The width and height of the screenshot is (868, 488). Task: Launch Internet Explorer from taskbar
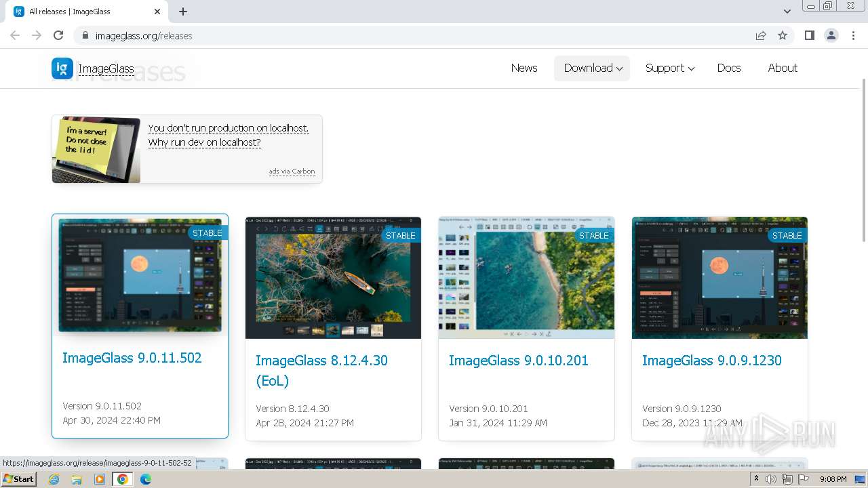coord(54,479)
